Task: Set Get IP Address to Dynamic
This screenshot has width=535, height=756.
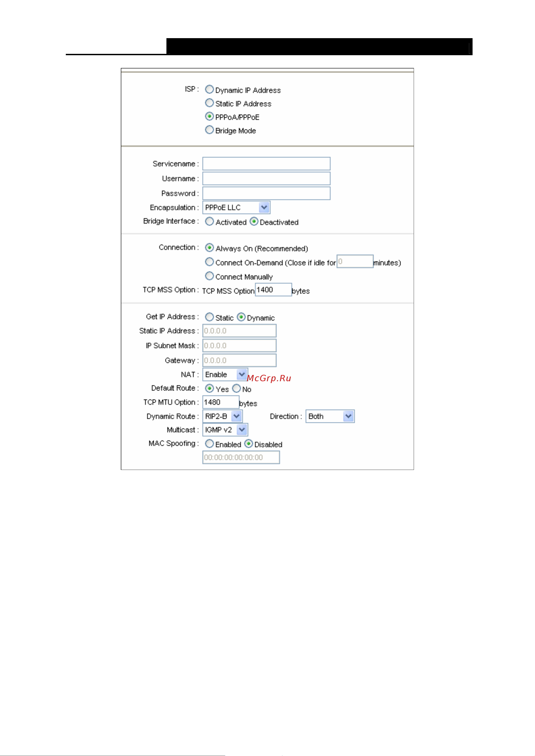Action: (241, 317)
